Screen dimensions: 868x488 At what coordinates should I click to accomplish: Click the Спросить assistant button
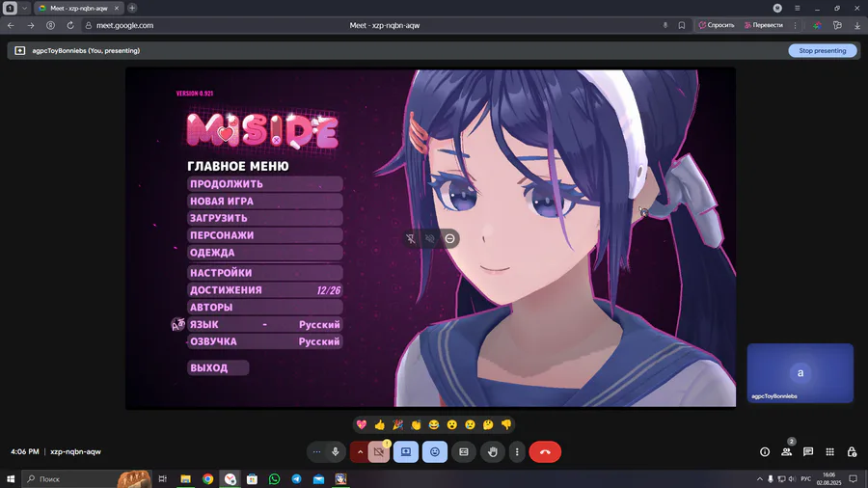coord(717,25)
